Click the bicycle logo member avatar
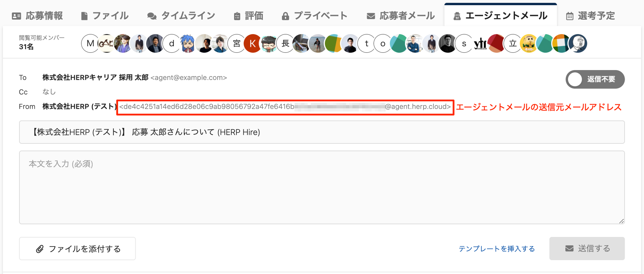The width and height of the screenshot is (644, 274). [107, 43]
